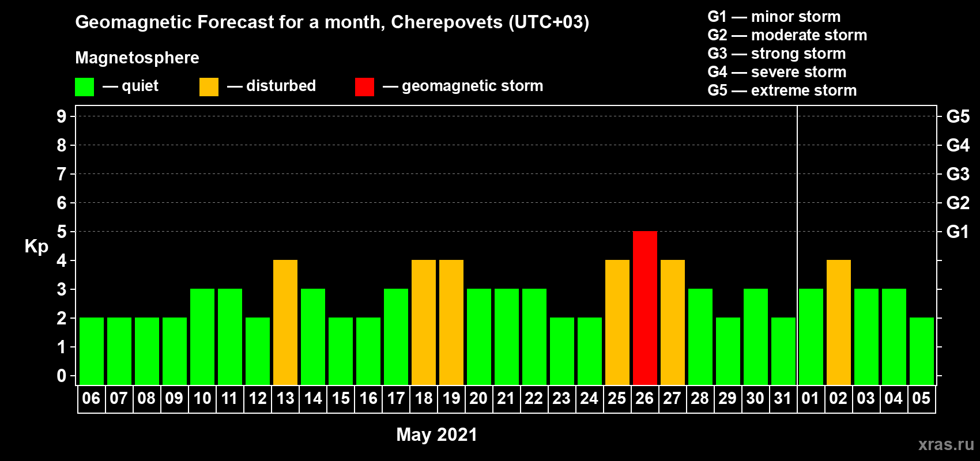The image size is (980, 461).
Task: Click the Kp axis label
Action: (36, 247)
